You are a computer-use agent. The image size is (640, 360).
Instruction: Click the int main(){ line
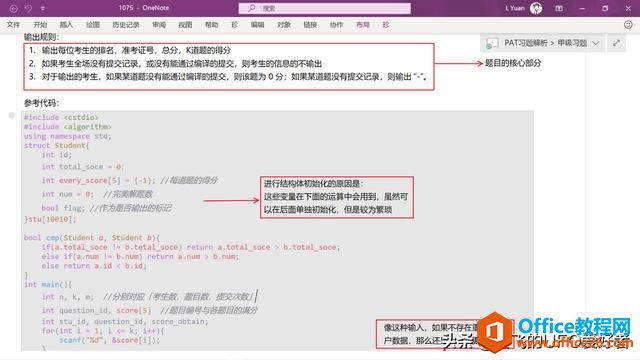48,284
